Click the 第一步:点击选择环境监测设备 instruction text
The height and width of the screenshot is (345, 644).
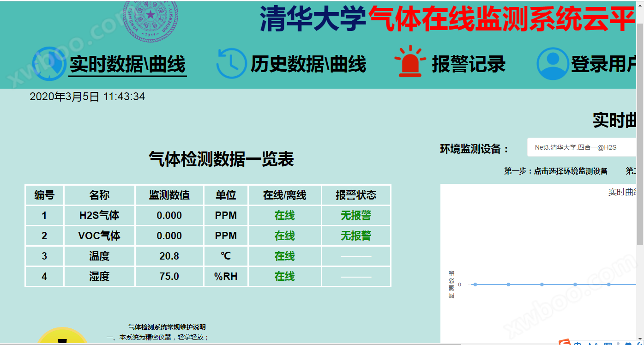[x=556, y=171]
